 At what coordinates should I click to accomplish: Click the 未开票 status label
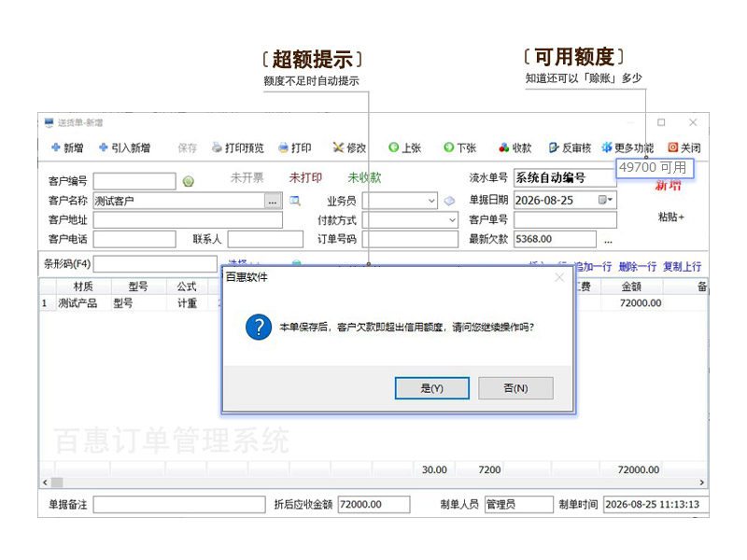click(x=247, y=178)
